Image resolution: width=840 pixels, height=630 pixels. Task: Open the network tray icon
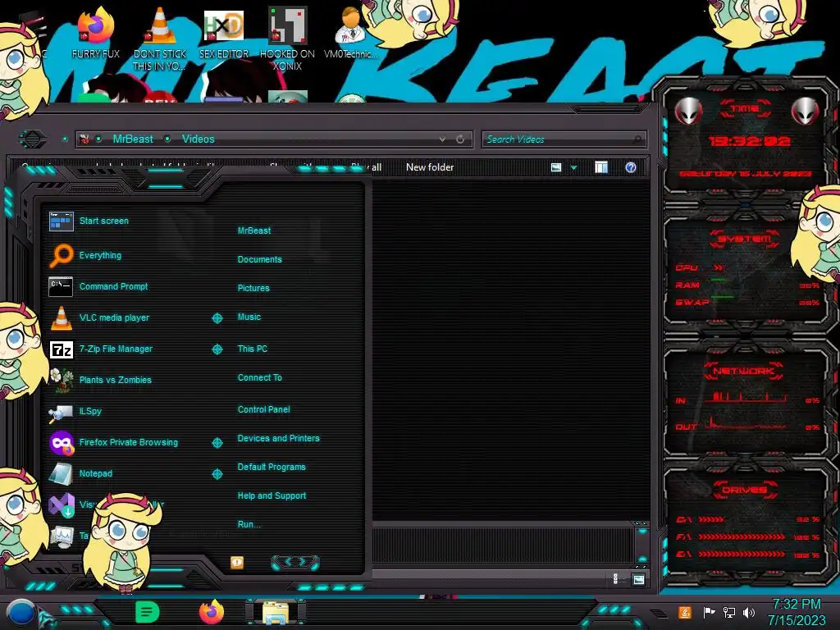pos(729,612)
